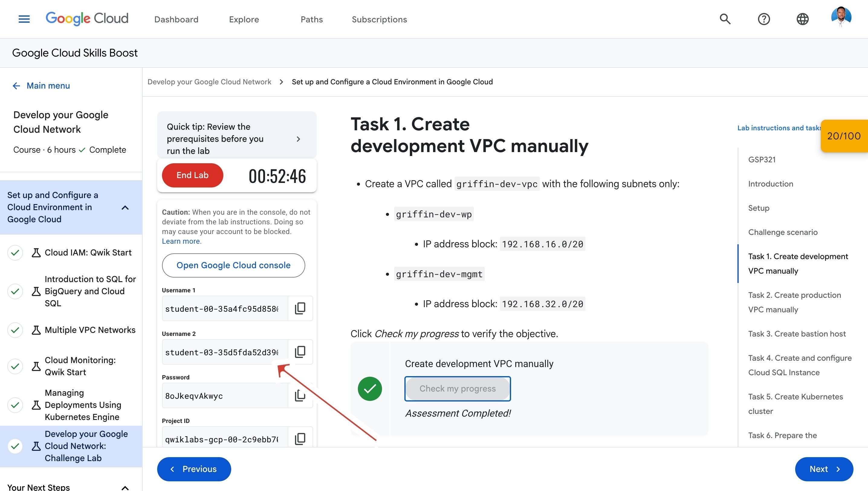Click the back arrow beside Main menu

click(16, 86)
